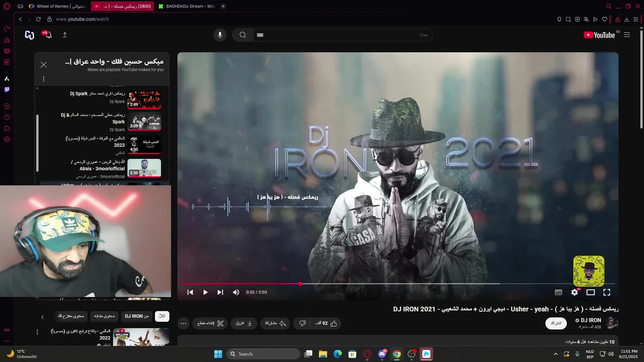Play the 3:09 Dj Spark playlist video
Viewport: 644px width, 362px height.
coord(144,122)
